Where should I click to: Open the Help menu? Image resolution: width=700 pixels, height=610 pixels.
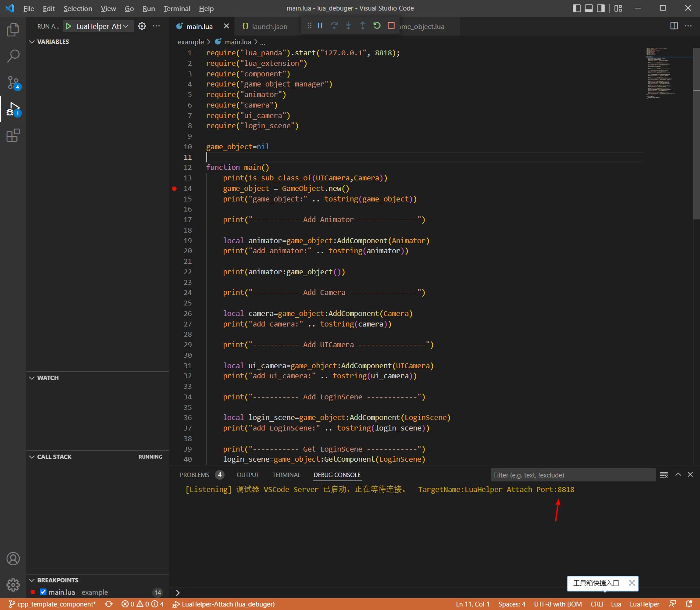tap(206, 8)
